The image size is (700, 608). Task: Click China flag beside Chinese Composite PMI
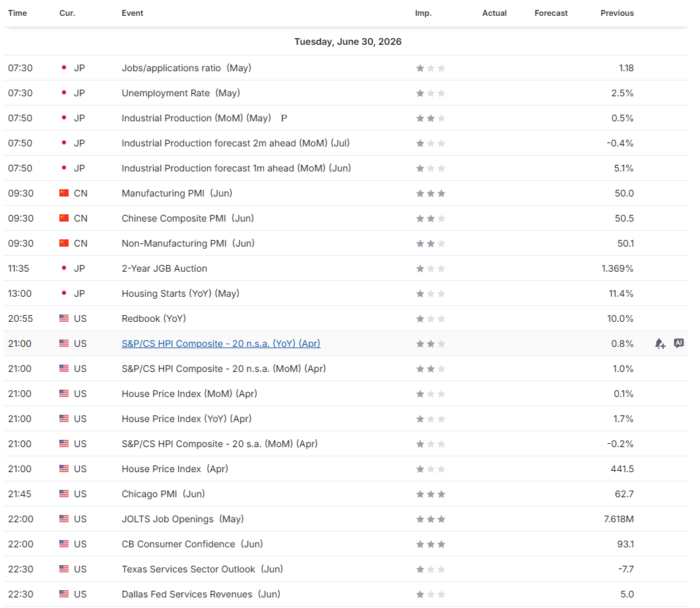point(64,218)
